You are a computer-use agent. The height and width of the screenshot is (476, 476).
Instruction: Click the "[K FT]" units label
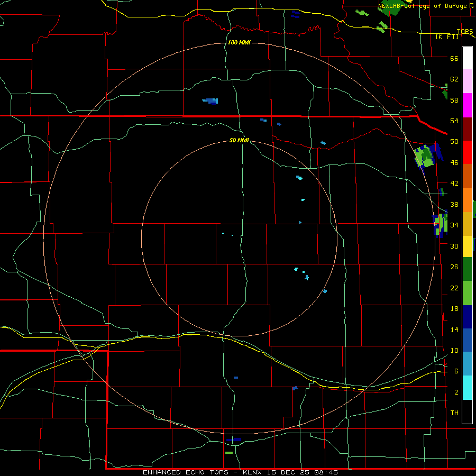click(447, 37)
